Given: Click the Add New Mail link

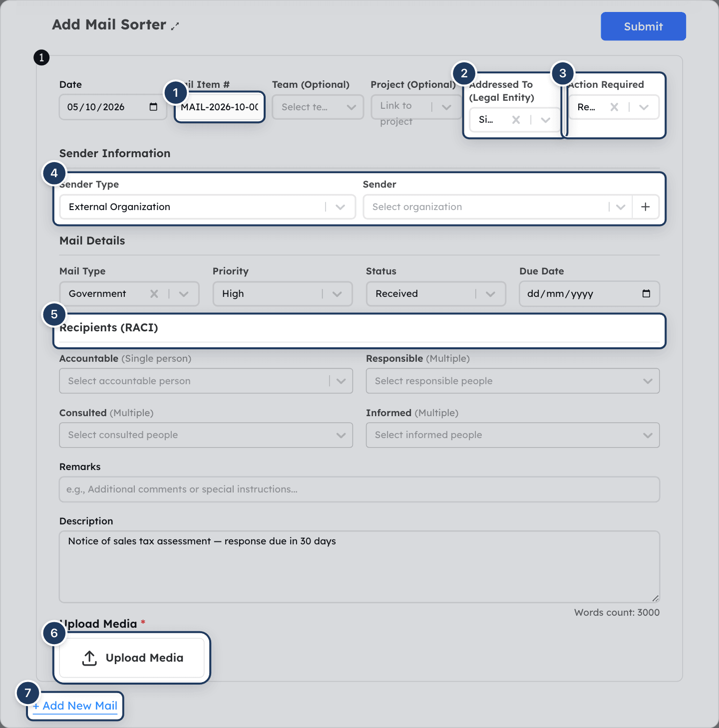Looking at the screenshot, I should [x=75, y=706].
